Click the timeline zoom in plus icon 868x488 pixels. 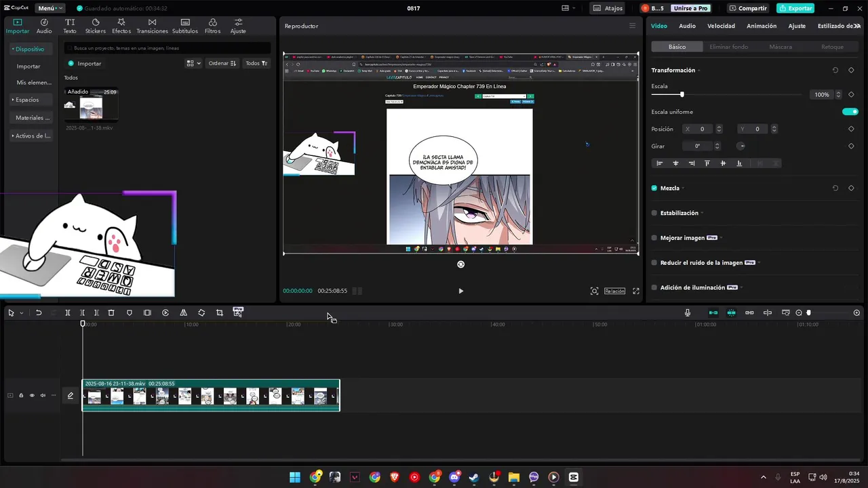point(856,312)
